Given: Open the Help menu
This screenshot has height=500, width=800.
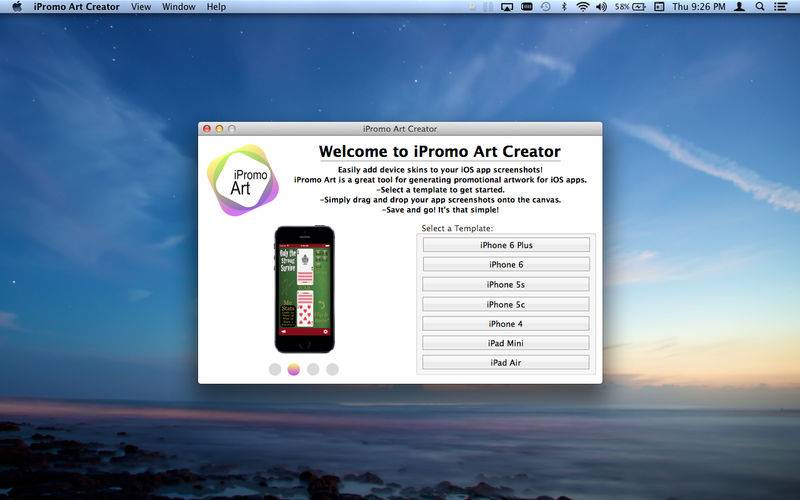Looking at the screenshot, I should (216, 7).
